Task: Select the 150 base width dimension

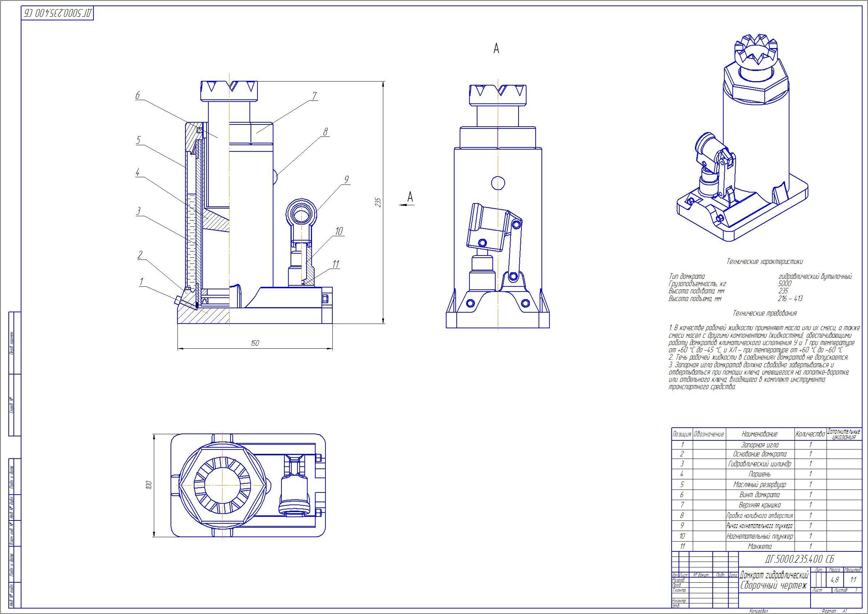Action: 255,343
